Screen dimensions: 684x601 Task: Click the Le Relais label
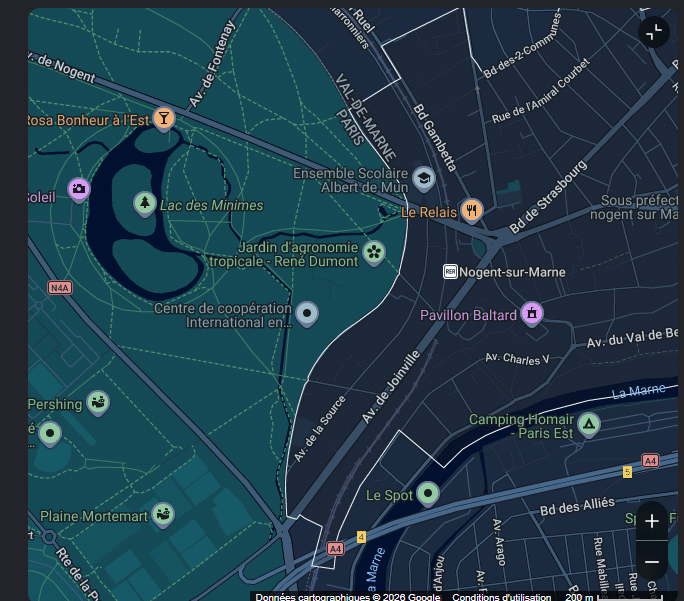(x=428, y=212)
